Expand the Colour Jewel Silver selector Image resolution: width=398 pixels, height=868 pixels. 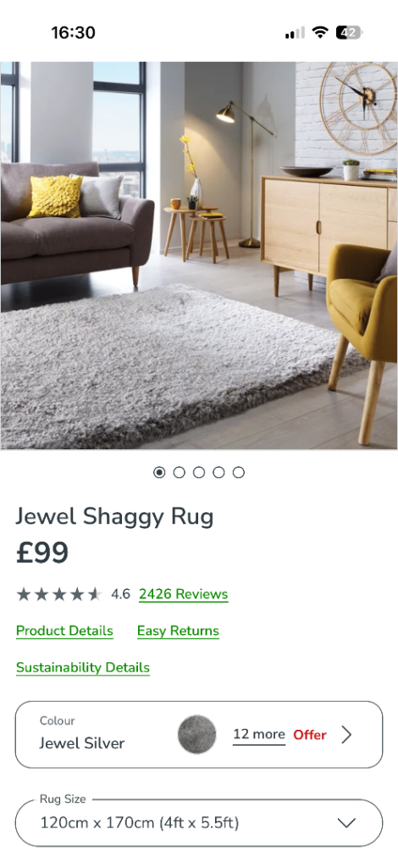point(199,735)
